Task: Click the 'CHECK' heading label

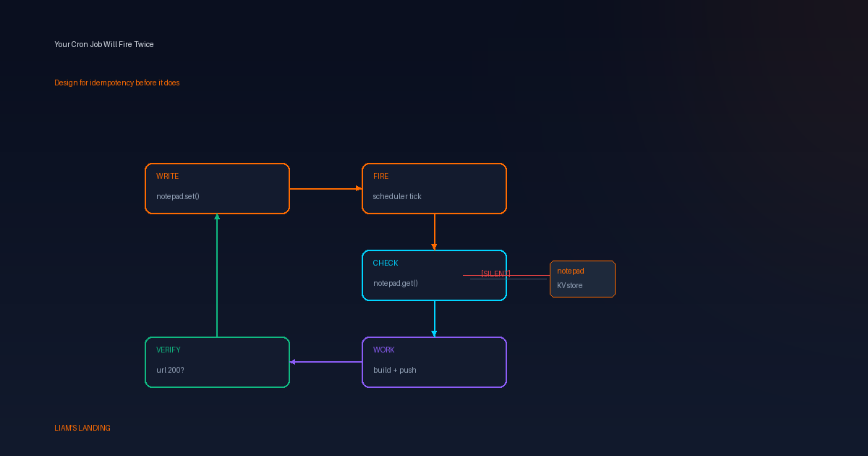Action: (386, 263)
